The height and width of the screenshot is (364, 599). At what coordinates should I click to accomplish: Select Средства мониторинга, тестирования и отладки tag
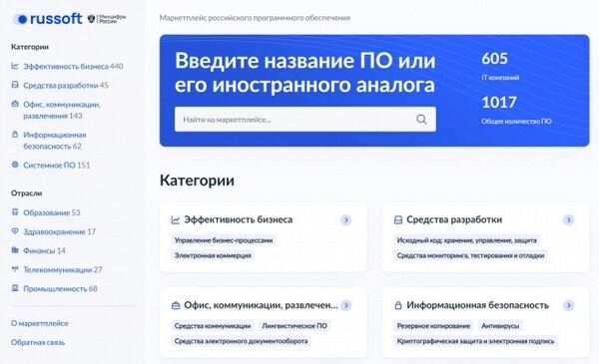[470, 255]
